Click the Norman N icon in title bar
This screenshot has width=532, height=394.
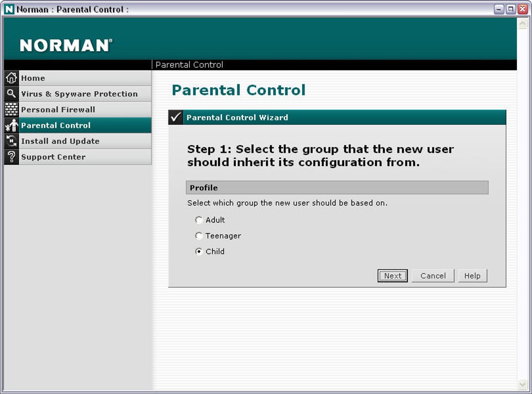pos(9,9)
